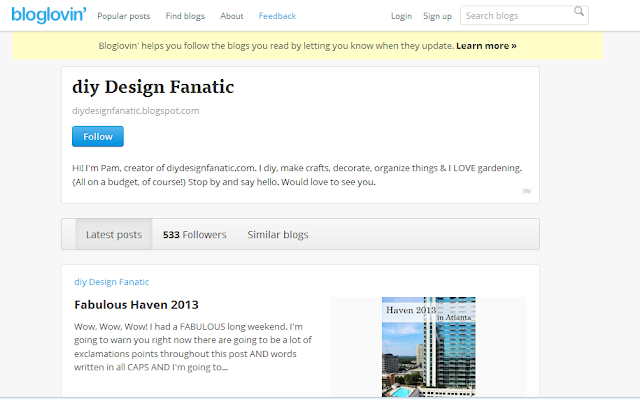640x399 pixels.
Task: Open the Haven 2013 in Atlanta thumbnail
Action: click(x=429, y=347)
